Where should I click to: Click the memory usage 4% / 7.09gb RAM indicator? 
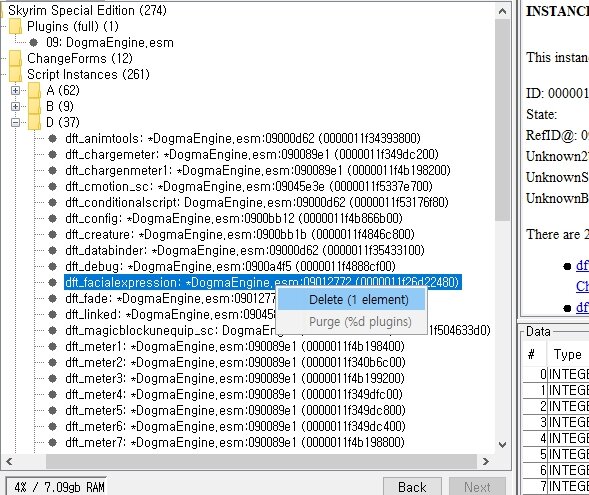pos(57,487)
